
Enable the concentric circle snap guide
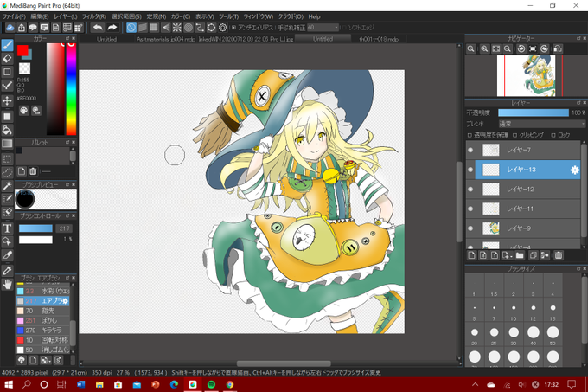[189, 28]
